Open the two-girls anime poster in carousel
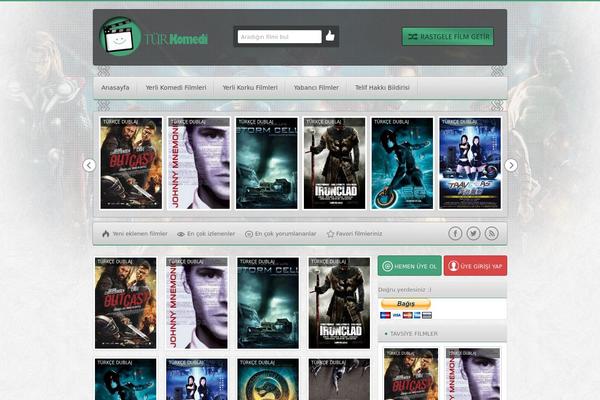The height and width of the screenshot is (400, 600). (x=470, y=163)
